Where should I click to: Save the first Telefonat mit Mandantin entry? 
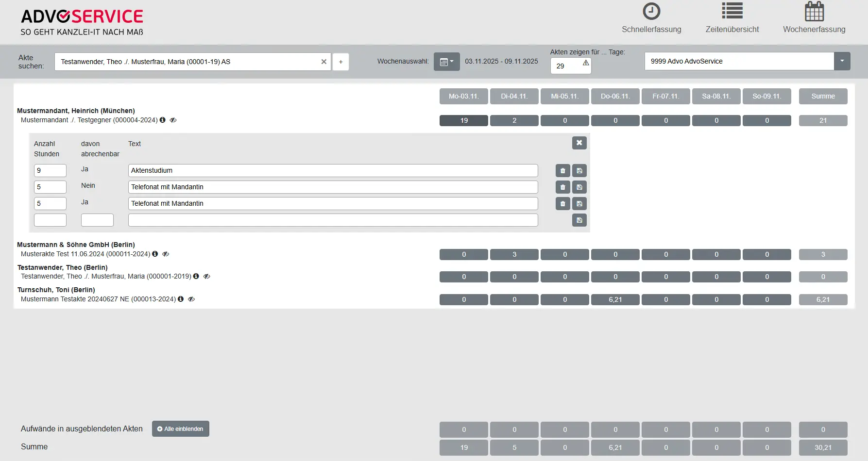click(x=579, y=187)
